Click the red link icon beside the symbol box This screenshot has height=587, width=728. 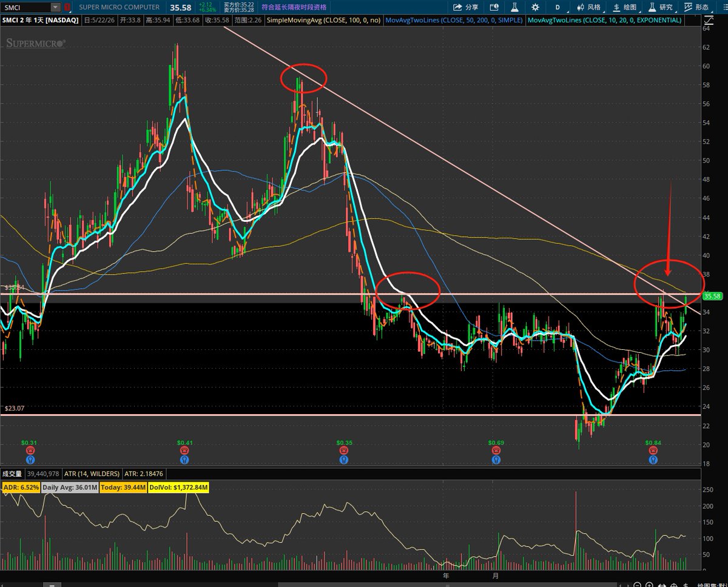(x=67, y=7)
